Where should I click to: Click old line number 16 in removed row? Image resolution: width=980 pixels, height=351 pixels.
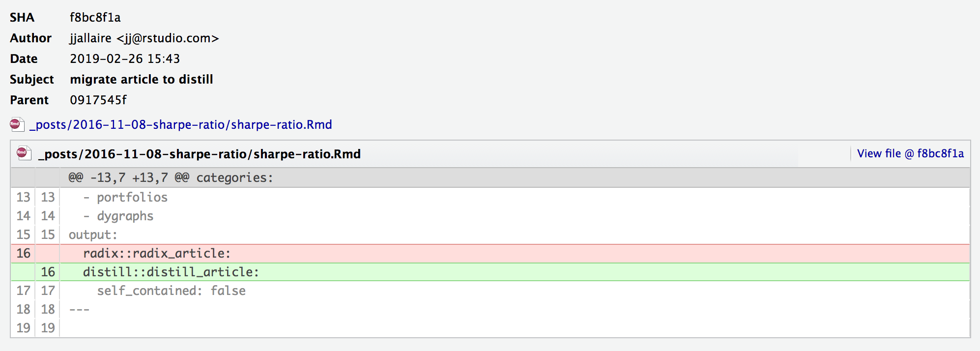[23, 254]
